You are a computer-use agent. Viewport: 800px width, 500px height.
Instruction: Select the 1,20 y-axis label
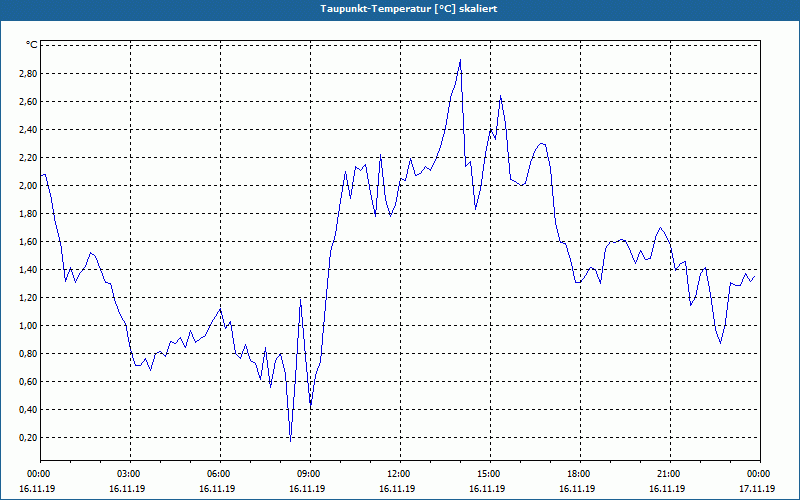click(x=29, y=297)
